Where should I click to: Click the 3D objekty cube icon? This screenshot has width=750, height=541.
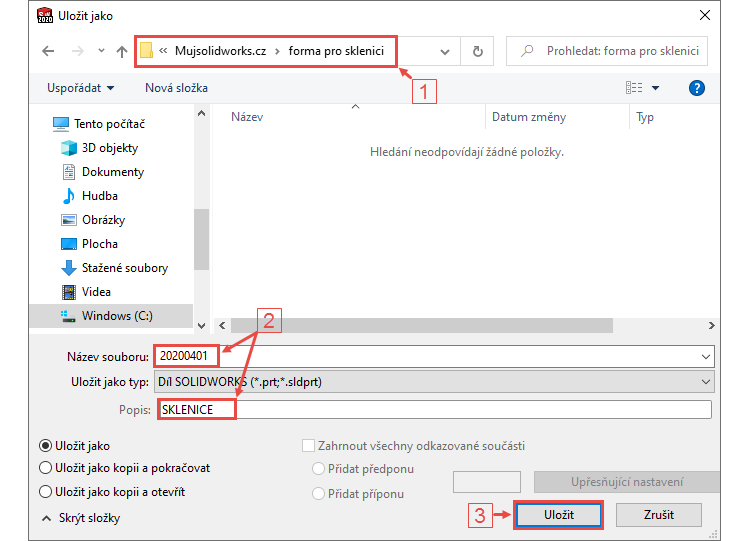point(69,148)
